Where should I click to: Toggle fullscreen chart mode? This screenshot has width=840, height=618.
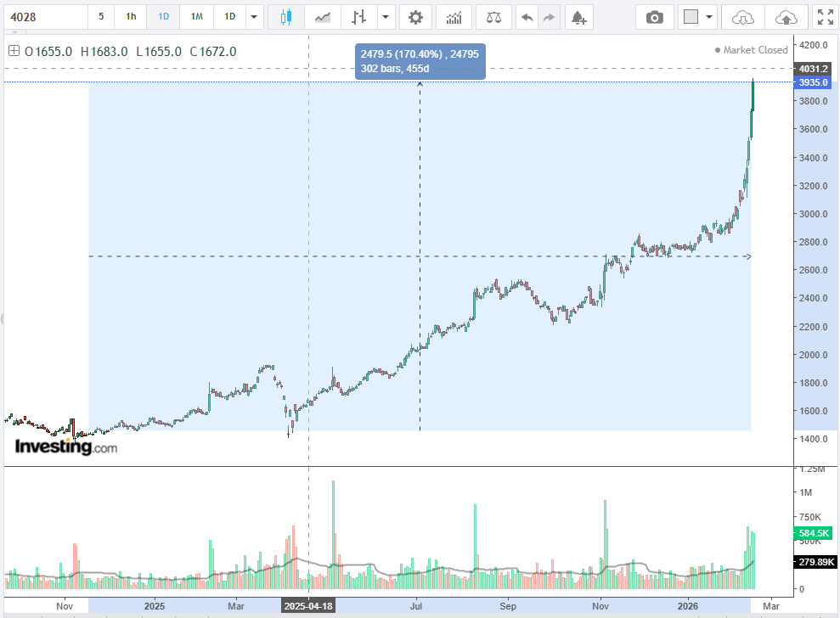[x=825, y=17]
